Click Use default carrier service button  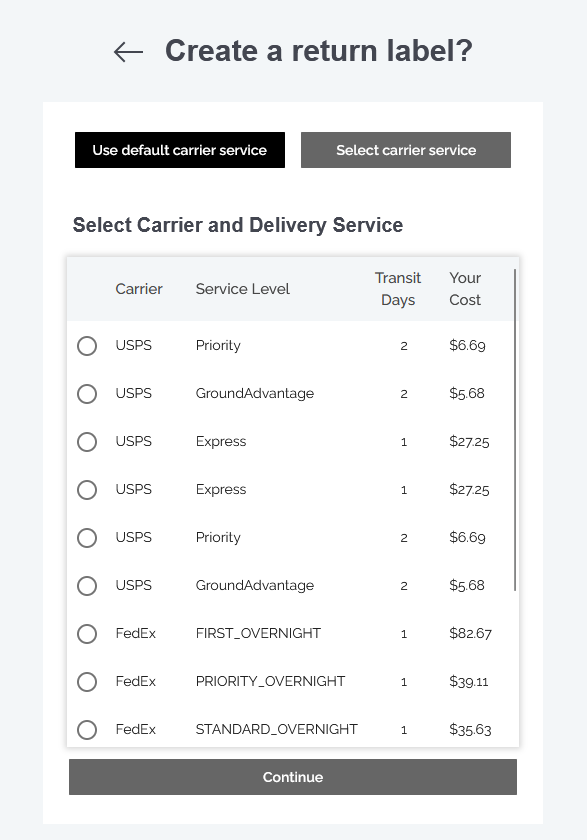tap(180, 150)
